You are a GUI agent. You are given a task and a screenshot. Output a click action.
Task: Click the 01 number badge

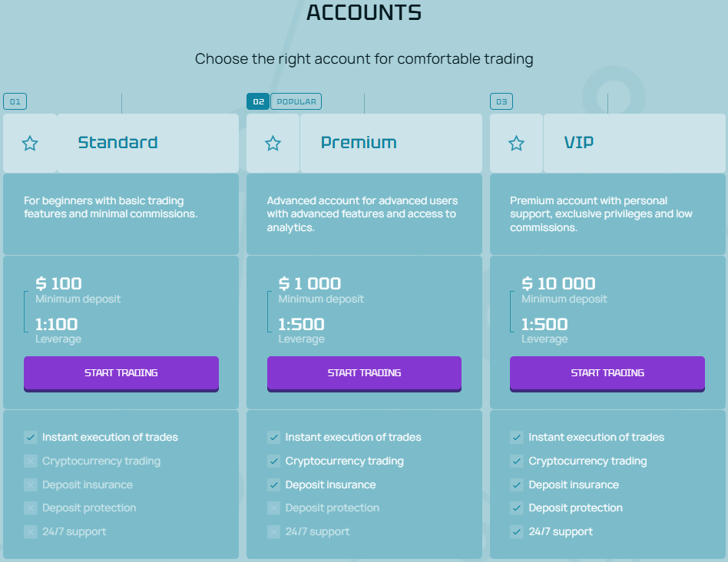click(15, 101)
